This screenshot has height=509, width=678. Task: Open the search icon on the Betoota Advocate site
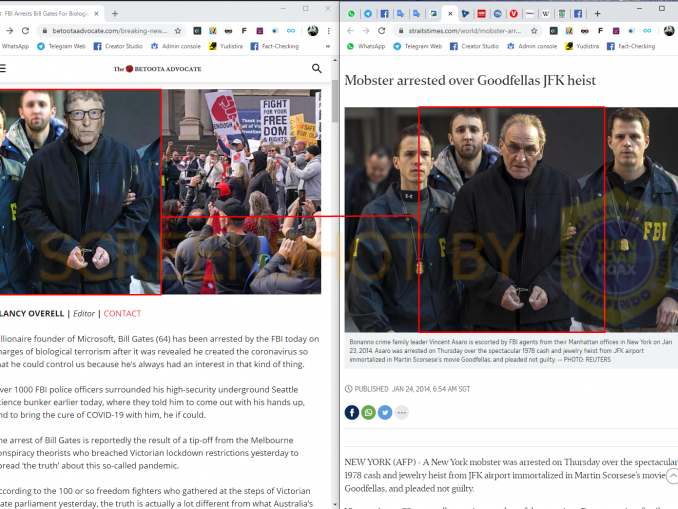tap(317, 68)
